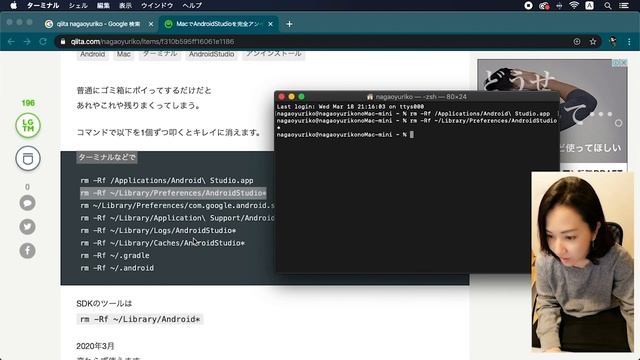Screen dimensions: 640x360
Task: Open the Chrome profile avatar
Action: tap(613, 42)
